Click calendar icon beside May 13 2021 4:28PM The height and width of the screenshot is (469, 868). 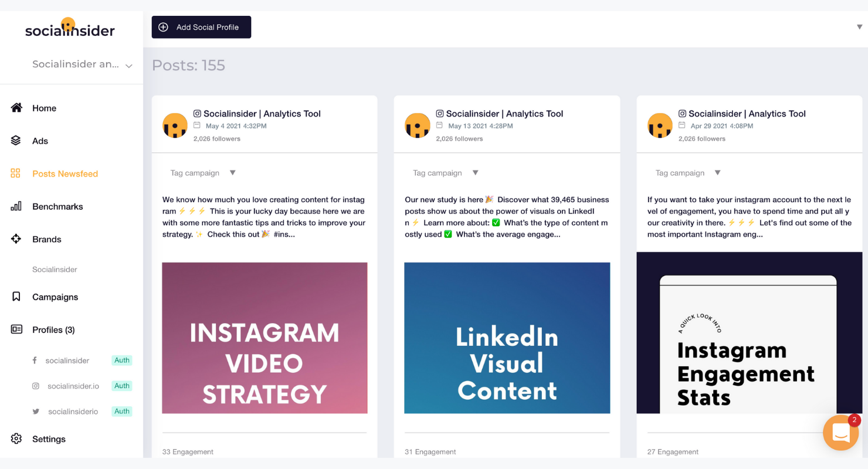[x=439, y=125]
